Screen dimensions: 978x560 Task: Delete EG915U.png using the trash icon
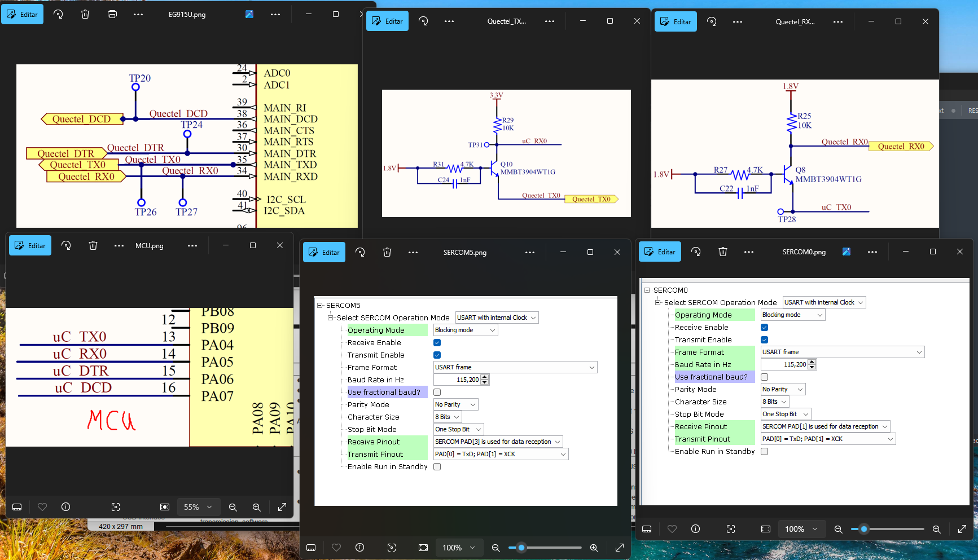(85, 14)
